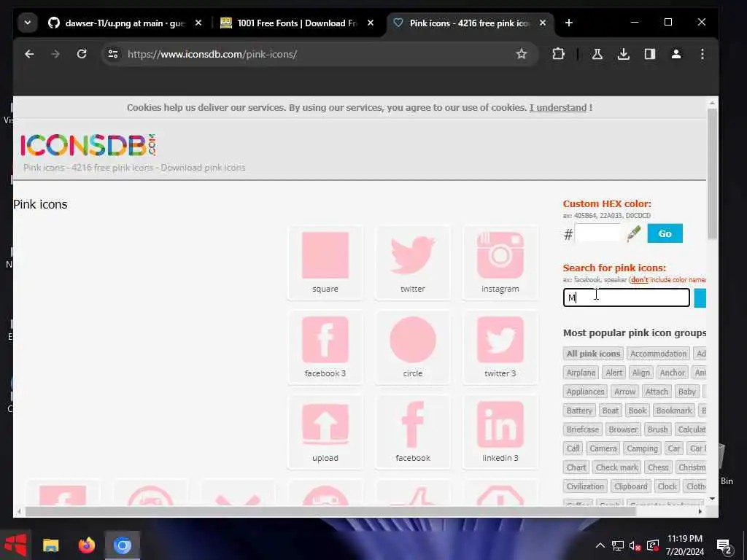The width and height of the screenshot is (747, 560).
Task: Close the dawser-11 GitHub tab
Action: coord(198,23)
